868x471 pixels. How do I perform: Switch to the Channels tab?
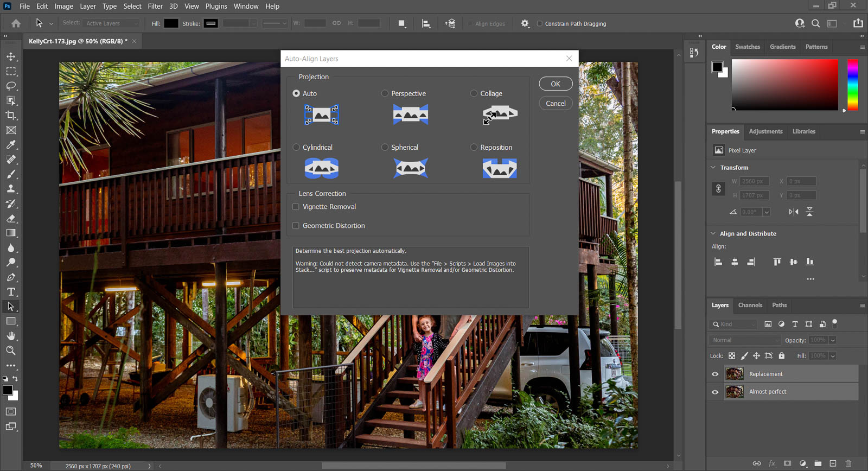pos(750,305)
